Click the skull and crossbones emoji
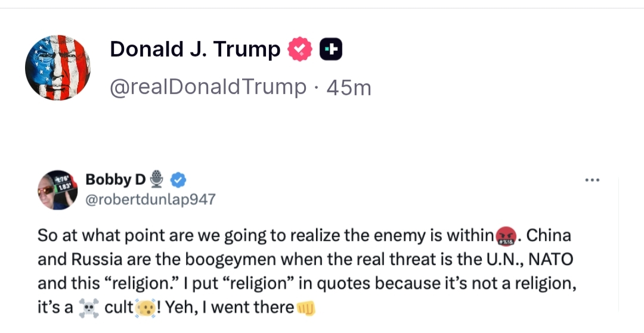The height and width of the screenshot is (333, 644). pyautogui.click(x=89, y=309)
